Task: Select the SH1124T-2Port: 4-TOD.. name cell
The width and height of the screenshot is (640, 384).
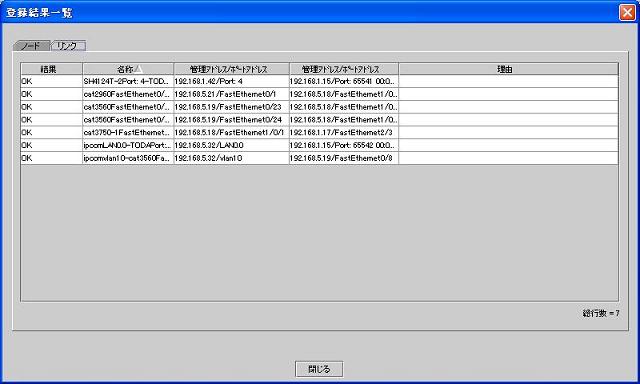Action: 128,81
